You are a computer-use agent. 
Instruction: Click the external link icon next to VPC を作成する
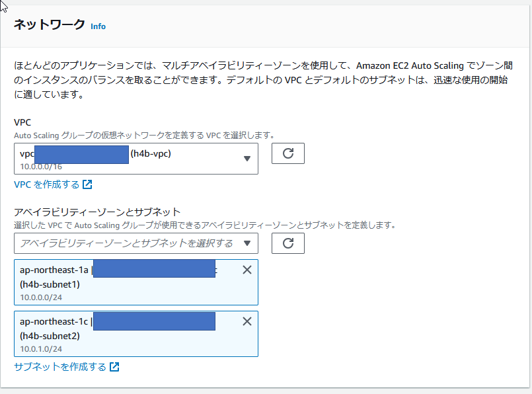[87, 184]
